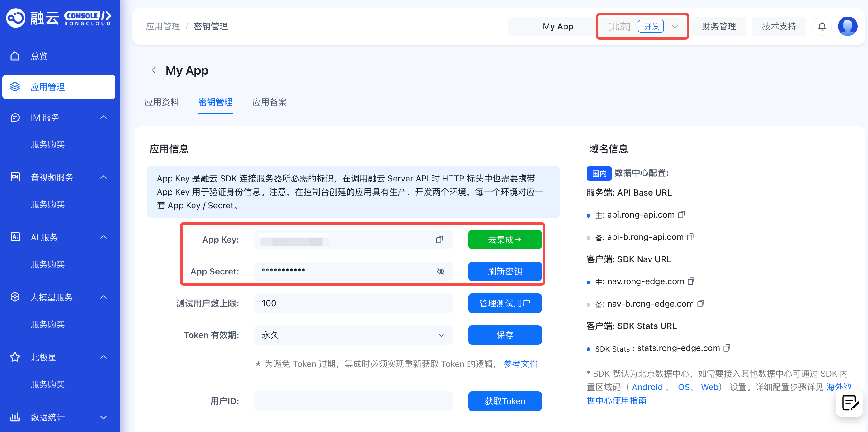
Task: Copy the api-b.rong-api.com address
Action: coord(690,237)
